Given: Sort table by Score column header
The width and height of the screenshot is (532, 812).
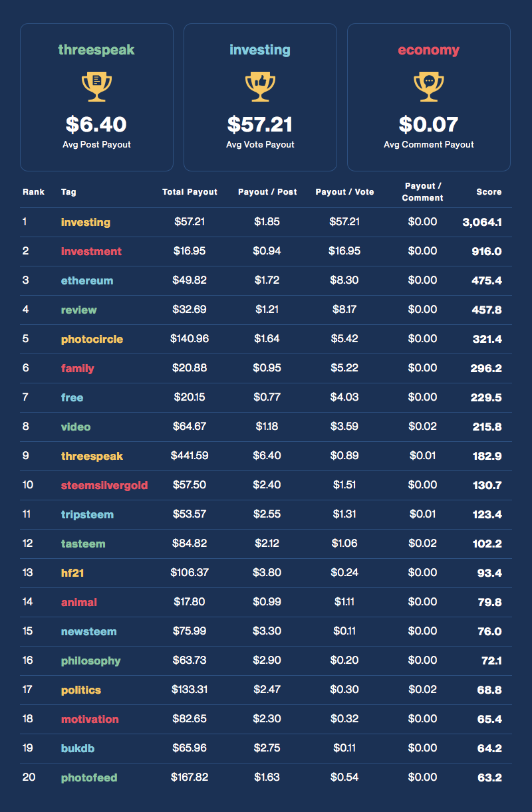Looking at the screenshot, I should pos(489,192).
